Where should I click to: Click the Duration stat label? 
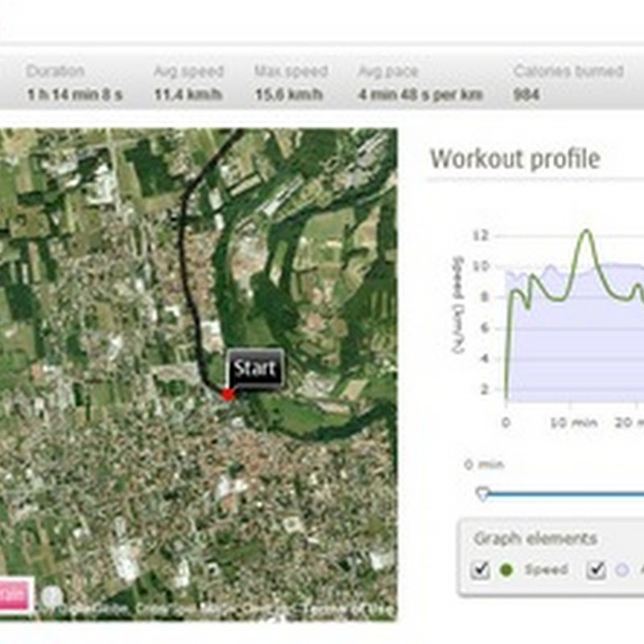[56, 72]
